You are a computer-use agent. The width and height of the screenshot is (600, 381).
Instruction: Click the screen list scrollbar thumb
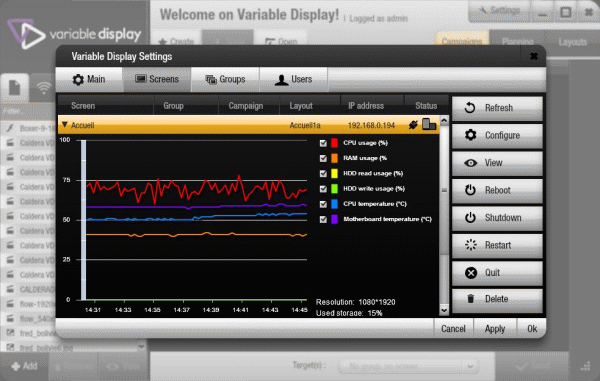pos(444,190)
